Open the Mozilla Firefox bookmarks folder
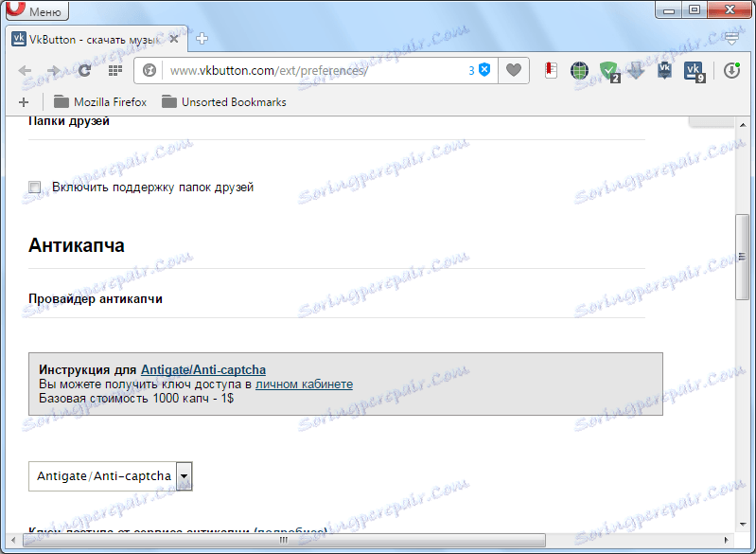 point(99,102)
